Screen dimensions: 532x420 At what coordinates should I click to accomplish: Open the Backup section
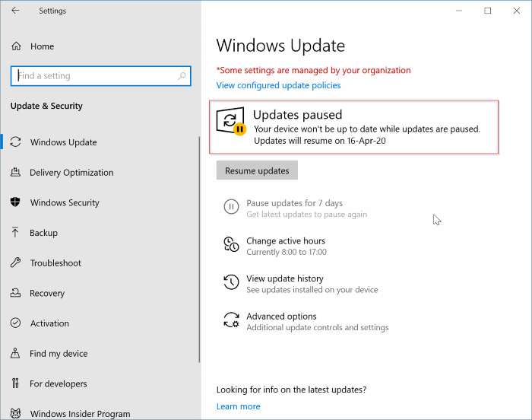[44, 233]
